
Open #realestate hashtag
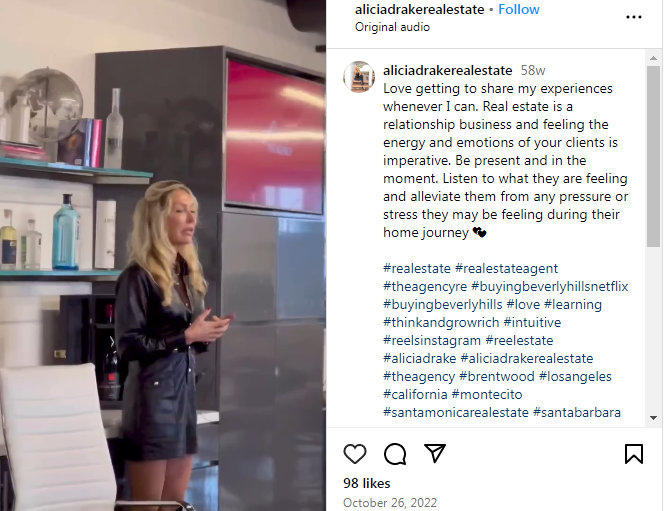click(x=417, y=268)
